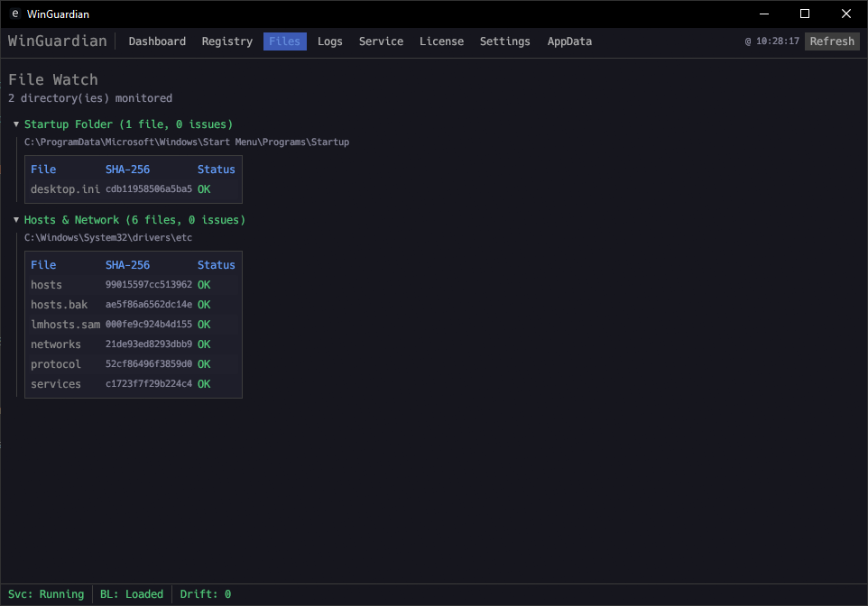Go to the Logs tab
The height and width of the screenshot is (606, 868).
pos(329,41)
